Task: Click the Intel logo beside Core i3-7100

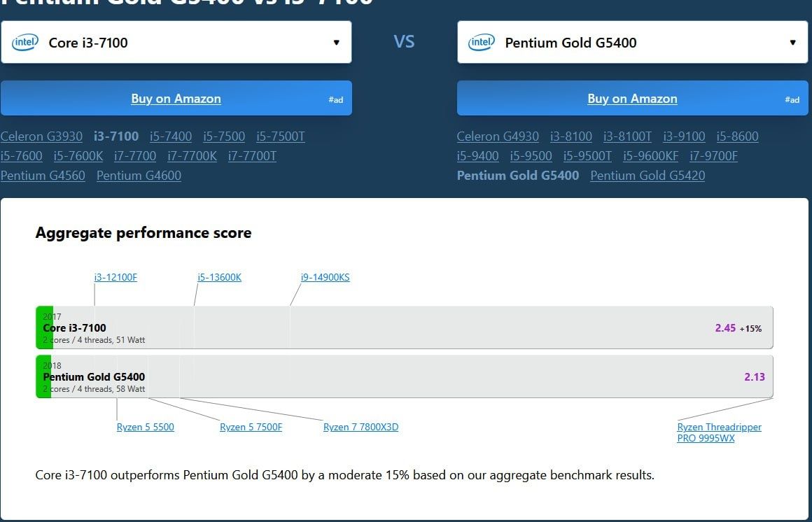Action: click(25, 42)
